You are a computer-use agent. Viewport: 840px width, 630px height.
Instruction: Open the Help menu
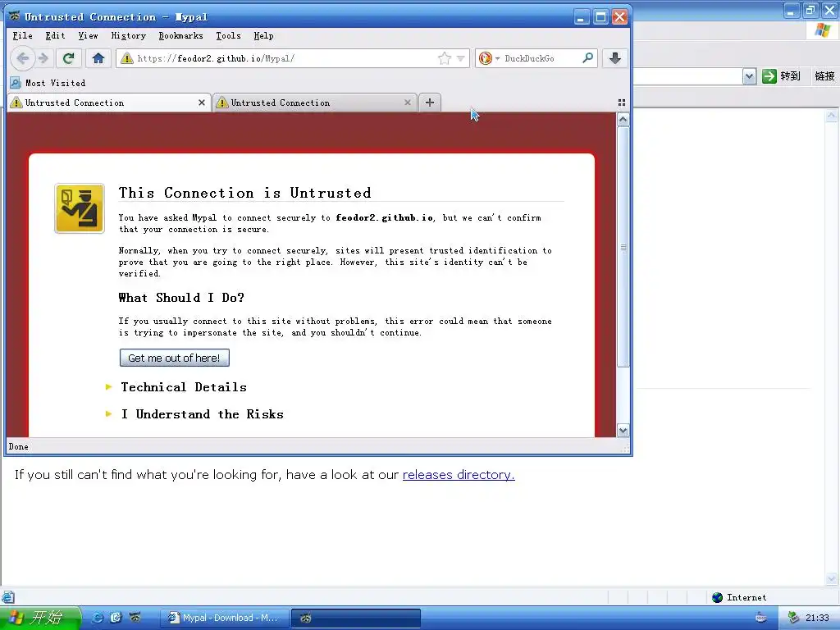pos(263,35)
